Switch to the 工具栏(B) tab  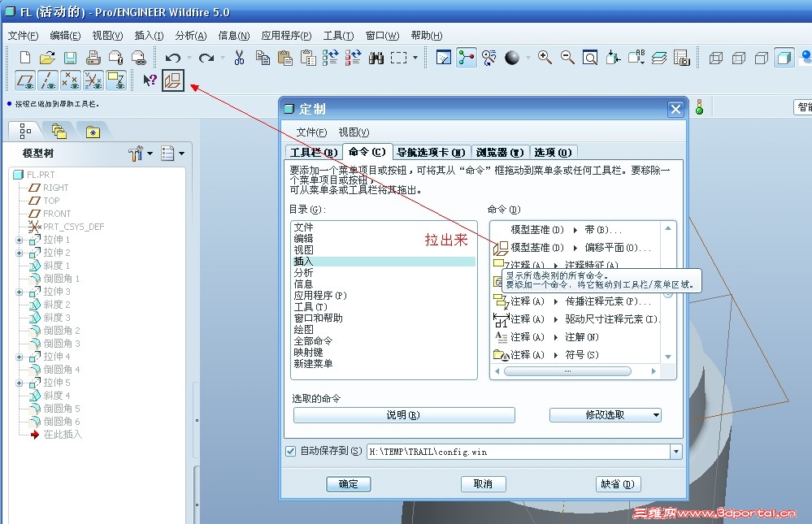(x=314, y=152)
